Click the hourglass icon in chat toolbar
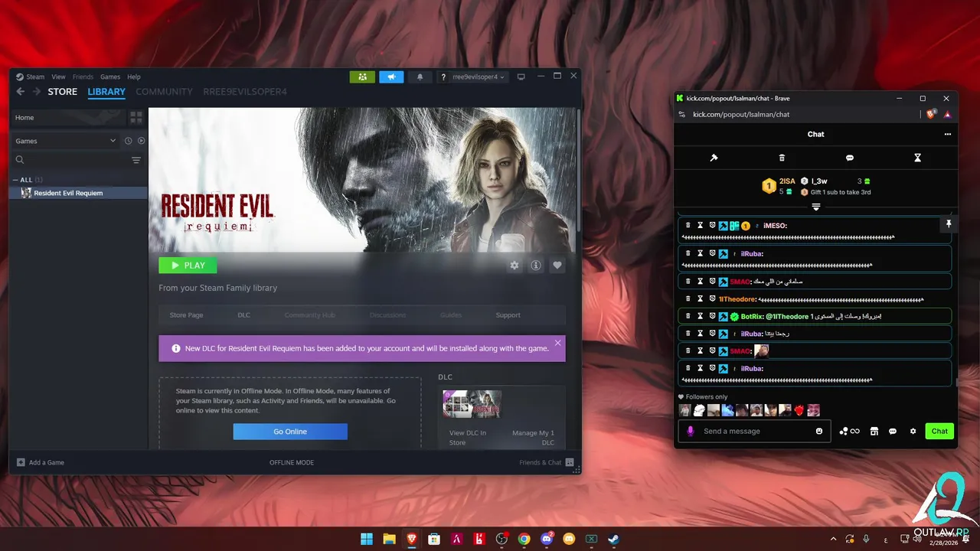The width and height of the screenshot is (980, 551). point(917,158)
